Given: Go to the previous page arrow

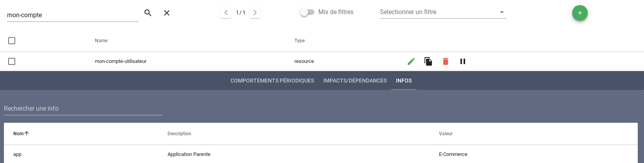Looking at the screenshot, I should coord(226,13).
